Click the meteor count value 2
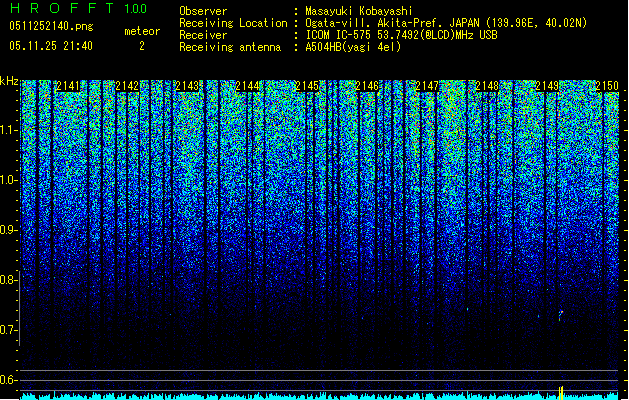The image size is (629, 400). coord(142,46)
